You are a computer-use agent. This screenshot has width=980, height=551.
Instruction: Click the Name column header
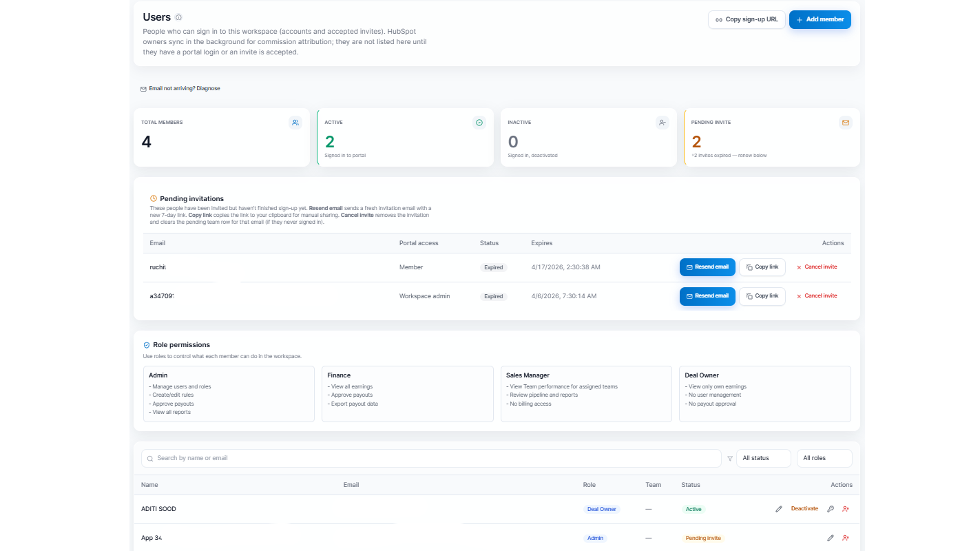point(149,485)
